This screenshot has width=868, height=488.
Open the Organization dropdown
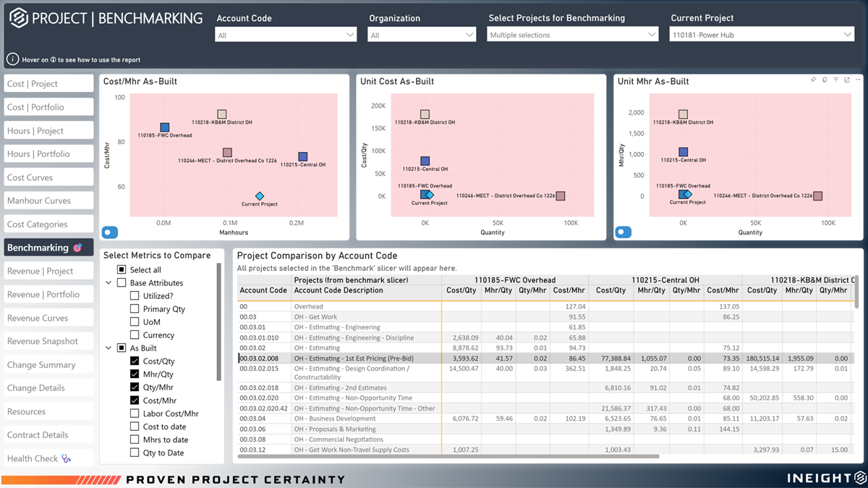[422, 35]
